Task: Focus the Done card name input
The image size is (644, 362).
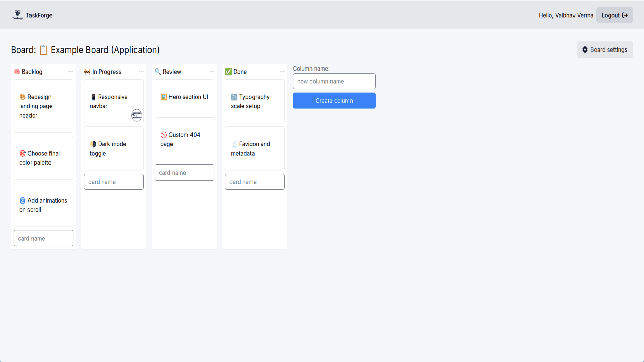Action: click(x=255, y=182)
